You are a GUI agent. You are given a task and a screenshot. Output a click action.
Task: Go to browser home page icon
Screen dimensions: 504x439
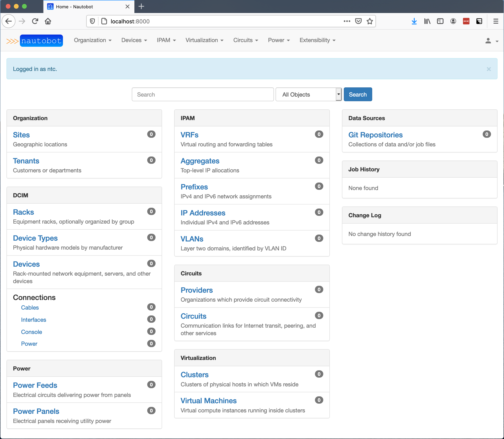(48, 21)
